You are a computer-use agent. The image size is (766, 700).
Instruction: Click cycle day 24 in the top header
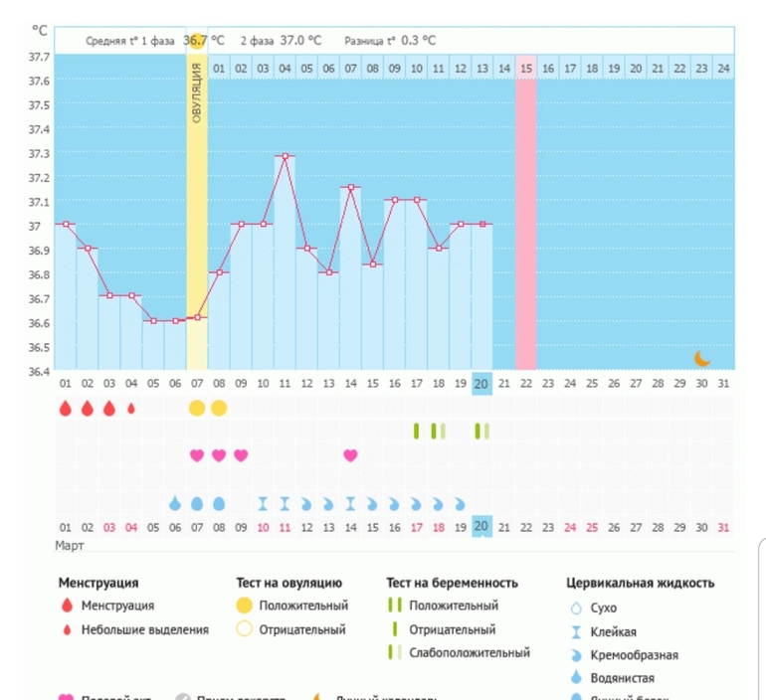723,69
